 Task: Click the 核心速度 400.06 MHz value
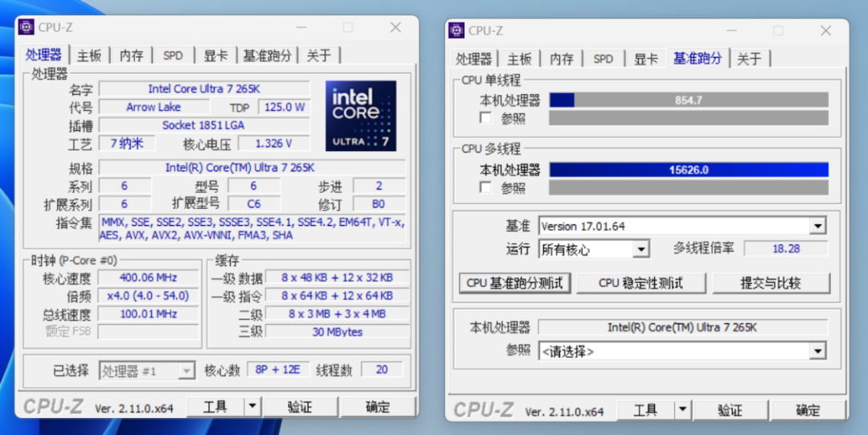tap(148, 277)
